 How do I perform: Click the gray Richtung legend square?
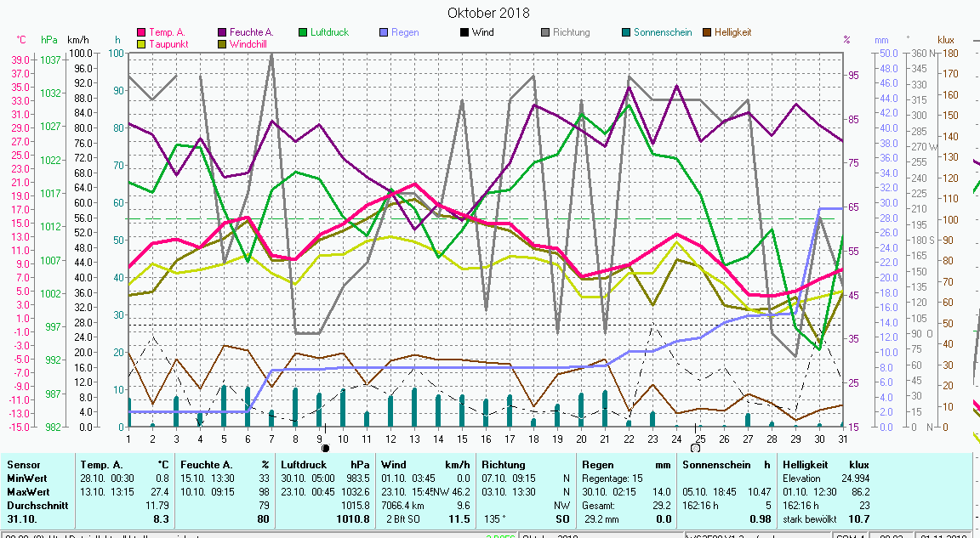[545, 33]
